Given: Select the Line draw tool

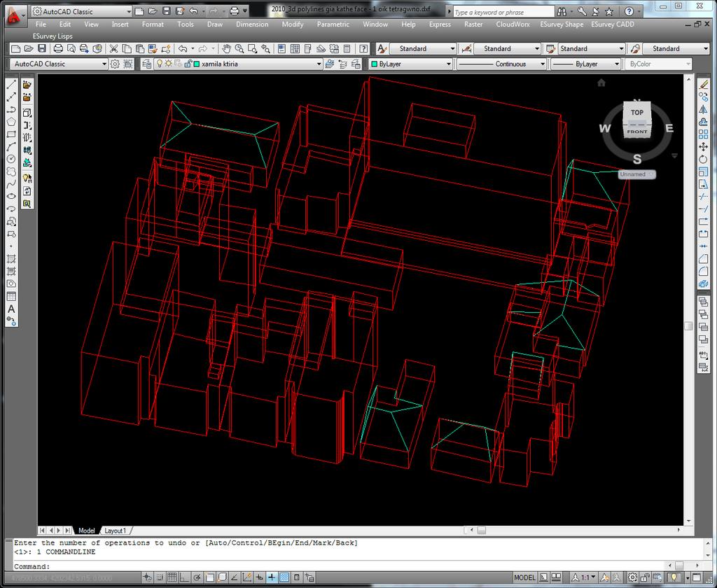Looking at the screenshot, I should click(x=11, y=85).
